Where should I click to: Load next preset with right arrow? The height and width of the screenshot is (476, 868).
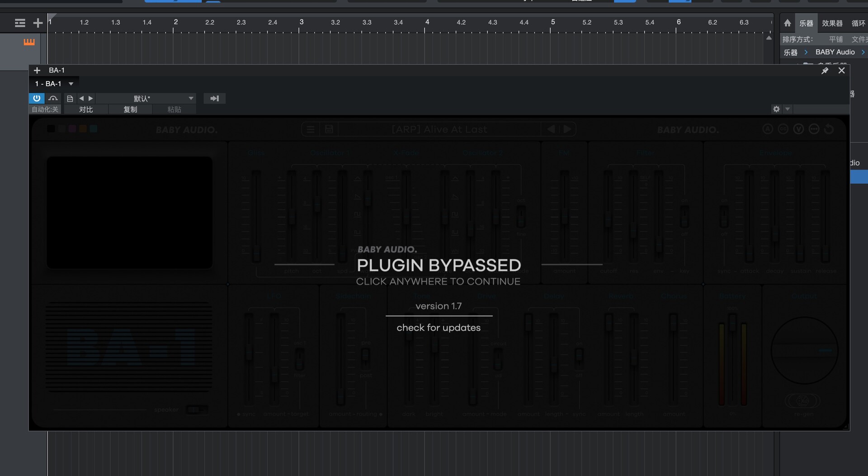pyautogui.click(x=91, y=98)
